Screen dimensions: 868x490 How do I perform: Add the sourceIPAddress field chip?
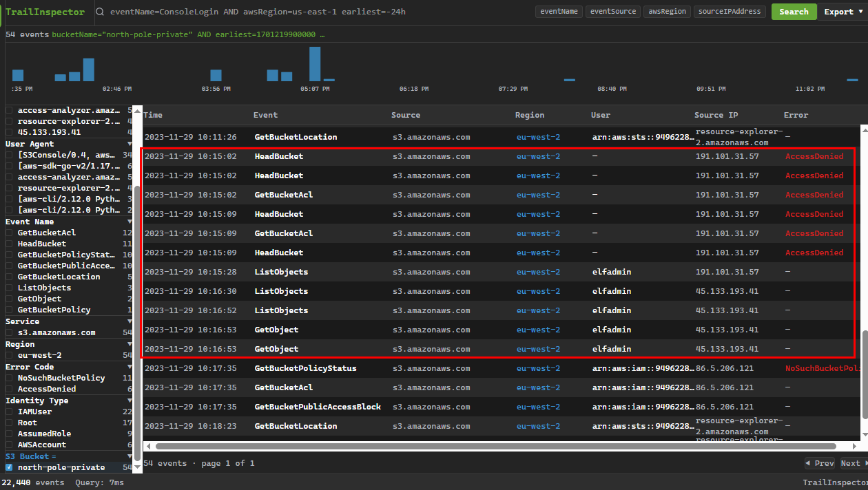click(729, 12)
